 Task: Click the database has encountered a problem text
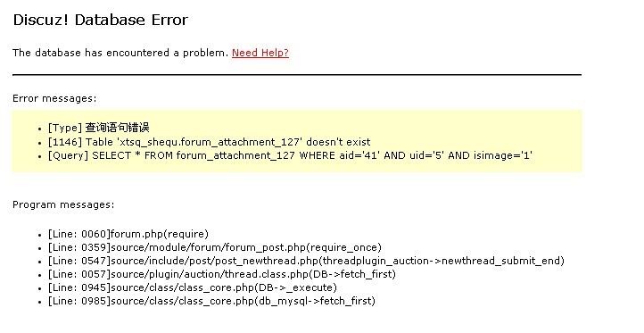click(120, 53)
